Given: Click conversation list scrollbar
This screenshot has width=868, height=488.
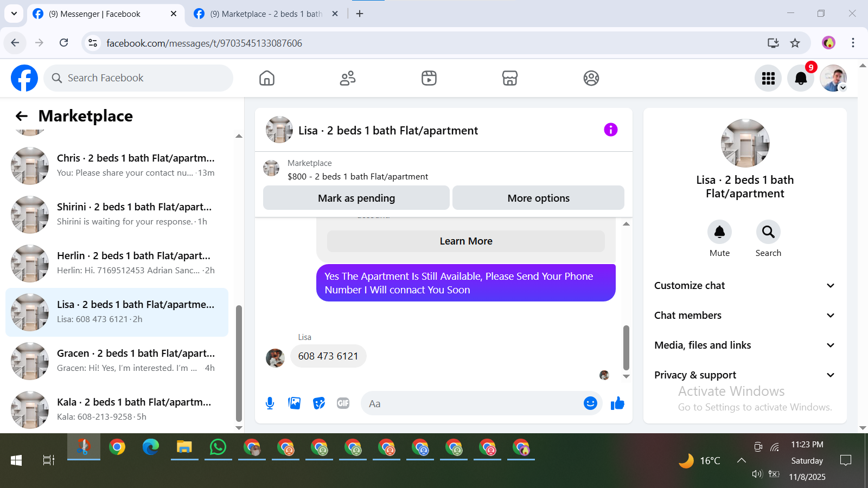Looking at the screenshot, I should [239, 363].
